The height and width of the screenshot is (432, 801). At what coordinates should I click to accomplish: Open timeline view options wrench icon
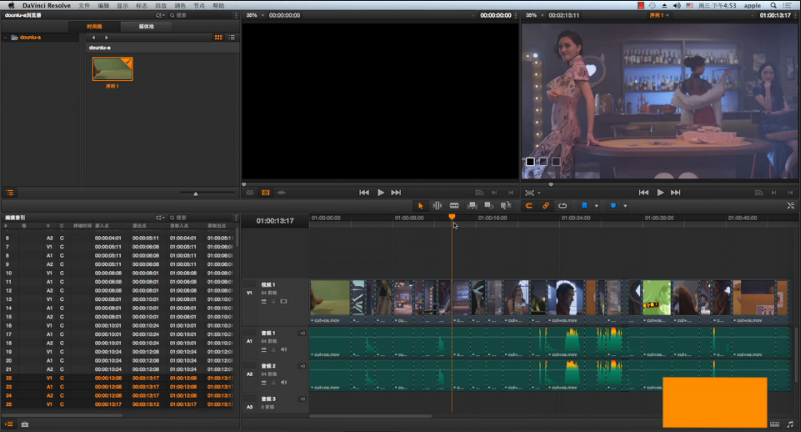[790, 206]
